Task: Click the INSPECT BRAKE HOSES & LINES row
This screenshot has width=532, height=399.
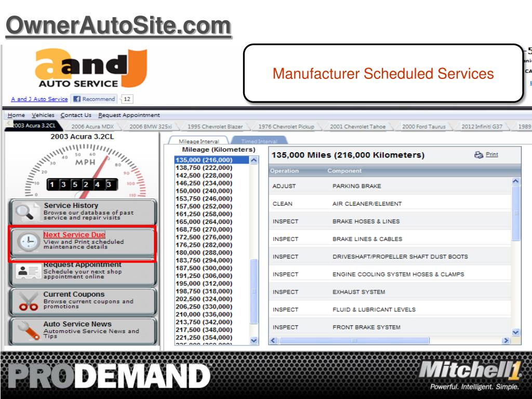Action: click(x=390, y=221)
